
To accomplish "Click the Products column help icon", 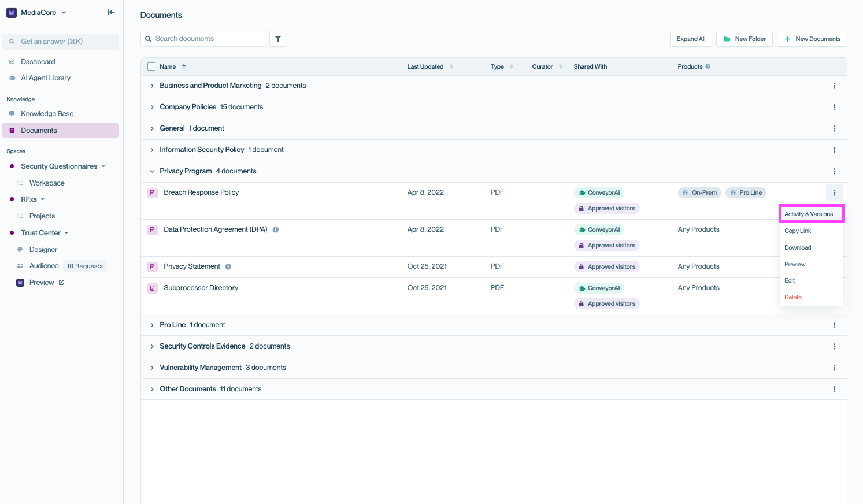I will (x=708, y=66).
